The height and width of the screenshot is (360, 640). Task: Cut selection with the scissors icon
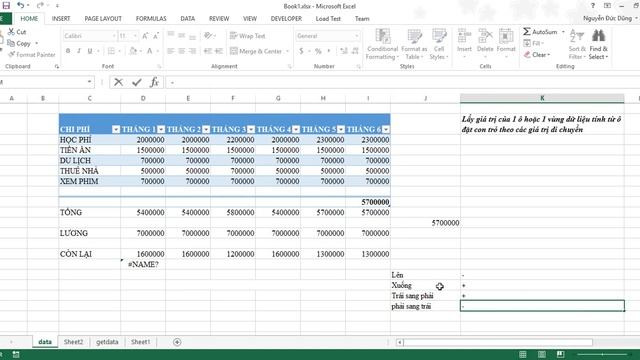17,32
